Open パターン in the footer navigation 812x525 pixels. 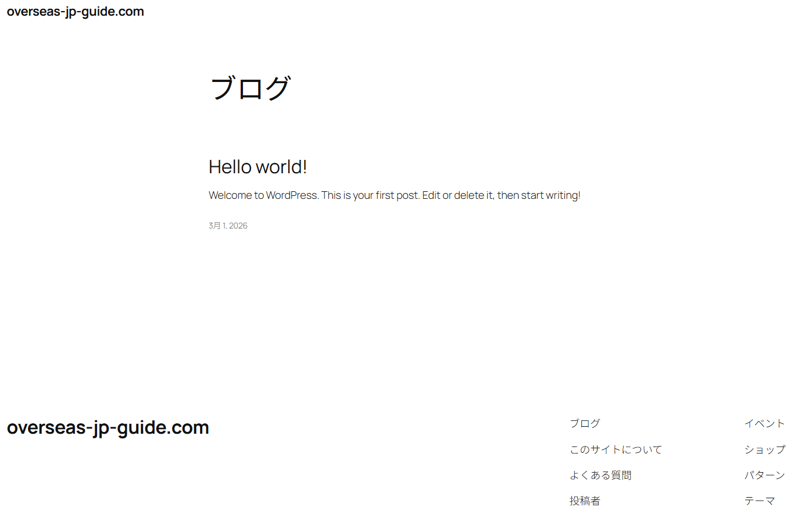[764, 475]
